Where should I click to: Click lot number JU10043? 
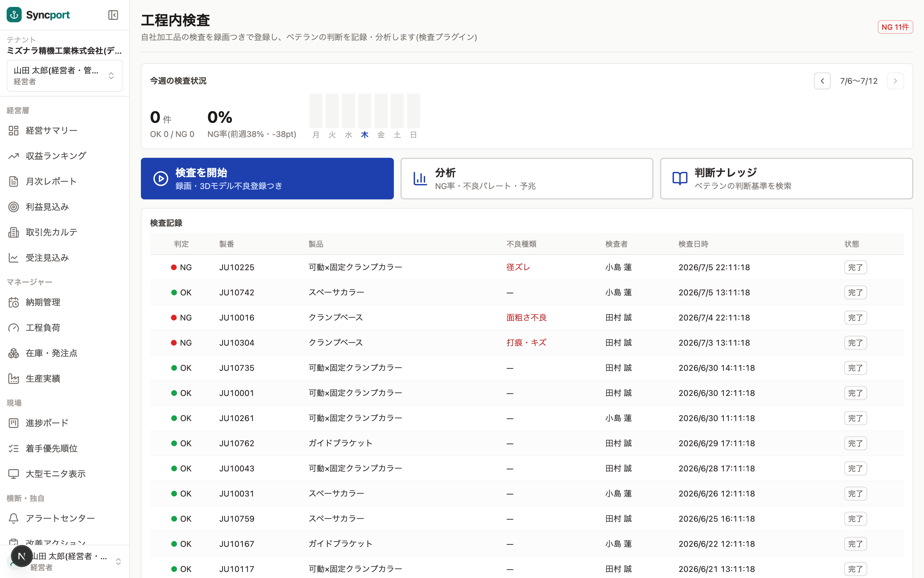coord(237,469)
